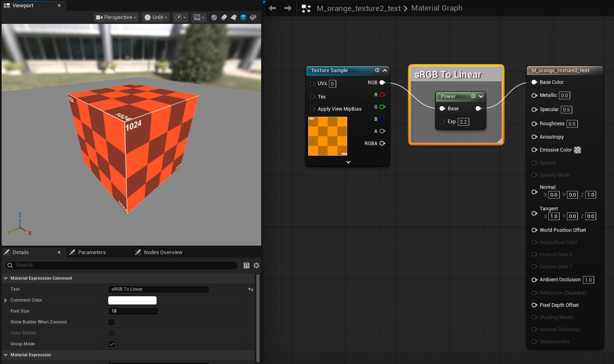Switch to the Parameters tab
614x364 pixels.
click(92, 253)
